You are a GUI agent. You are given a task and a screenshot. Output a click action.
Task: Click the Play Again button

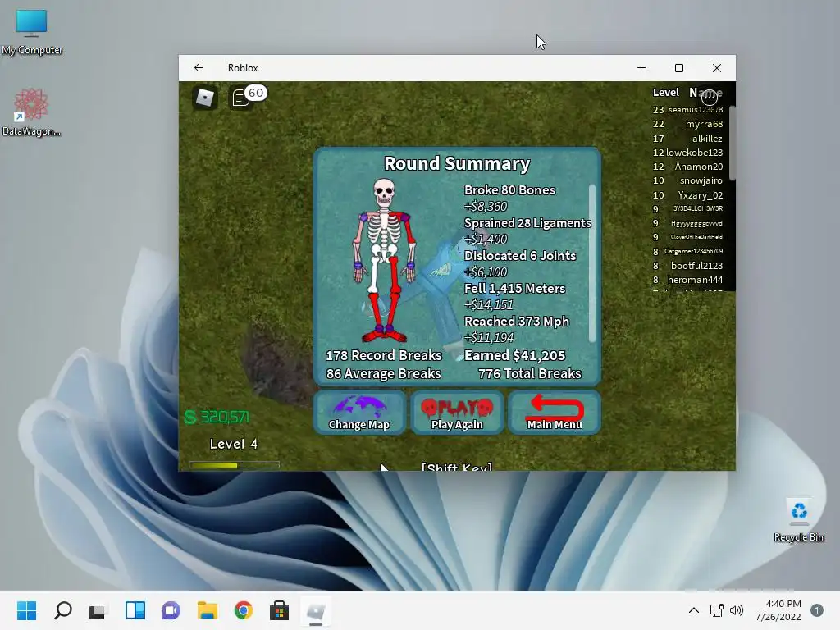(457, 412)
